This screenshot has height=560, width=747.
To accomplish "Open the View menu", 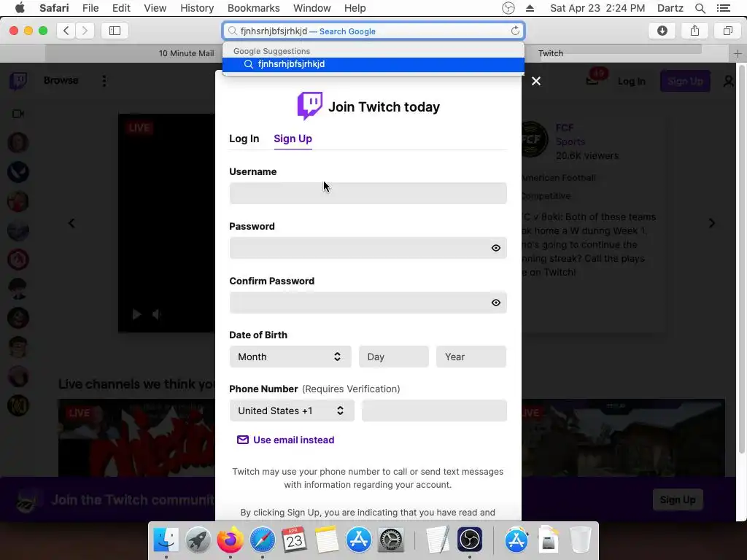I will tap(155, 8).
